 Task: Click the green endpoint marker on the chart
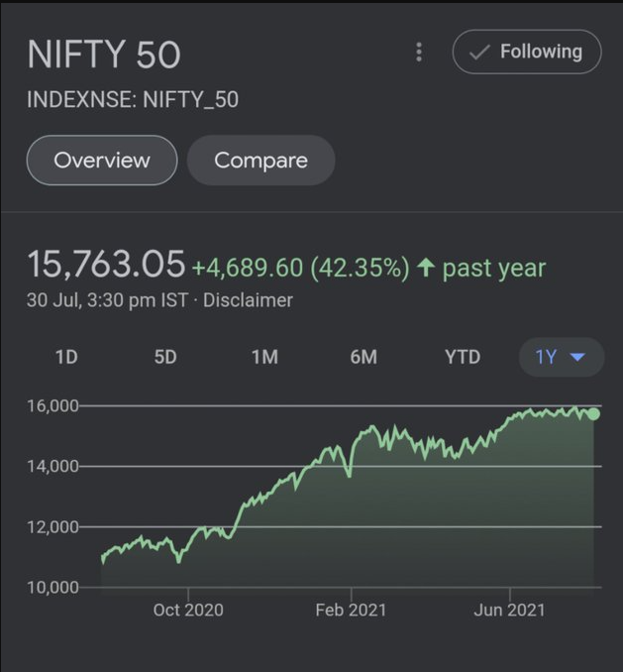593,413
